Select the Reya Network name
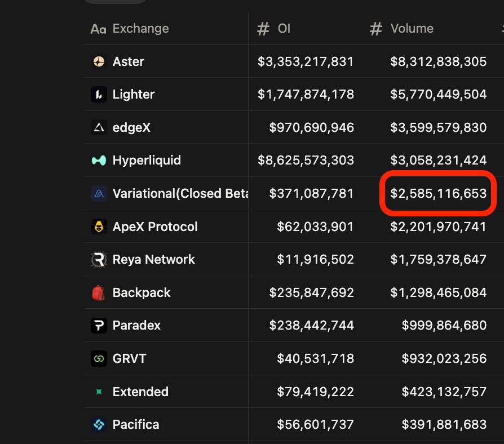The width and height of the screenshot is (504, 444). tap(154, 259)
